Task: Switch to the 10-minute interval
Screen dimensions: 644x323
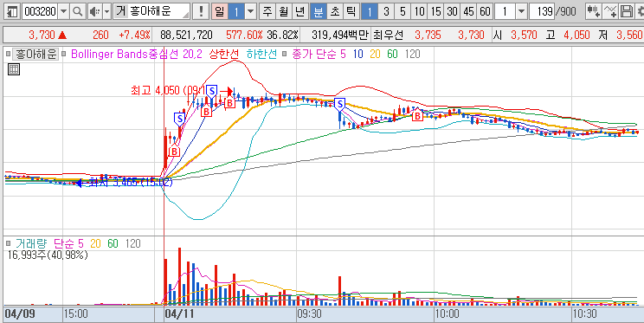Action: 419,11
